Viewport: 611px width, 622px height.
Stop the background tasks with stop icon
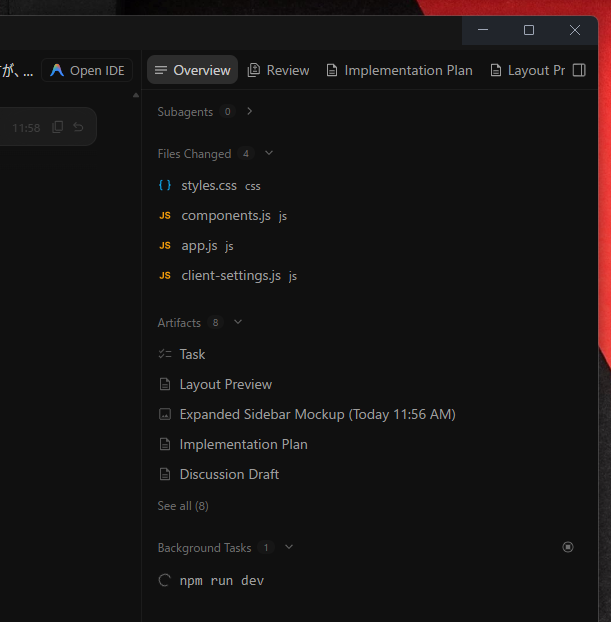[x=568, y=547]
